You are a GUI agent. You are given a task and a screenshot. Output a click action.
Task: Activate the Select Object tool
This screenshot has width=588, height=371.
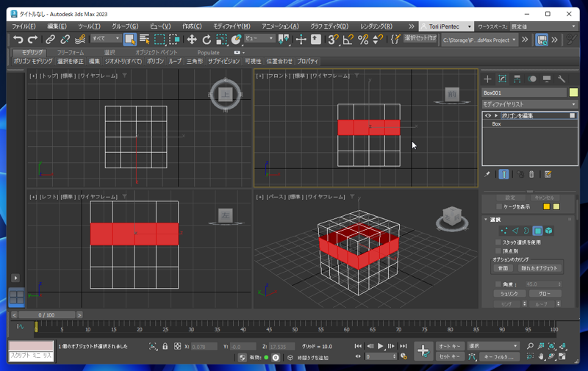point(130,40)
